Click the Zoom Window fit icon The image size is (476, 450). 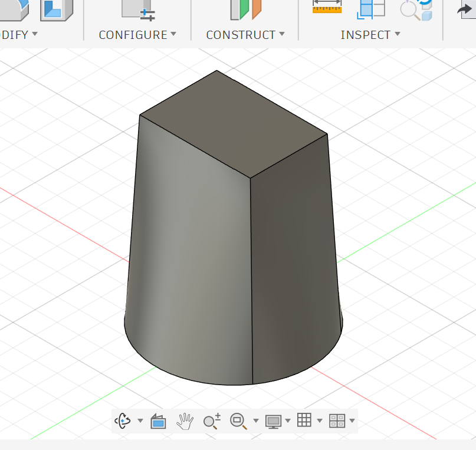tap(238, 421)
